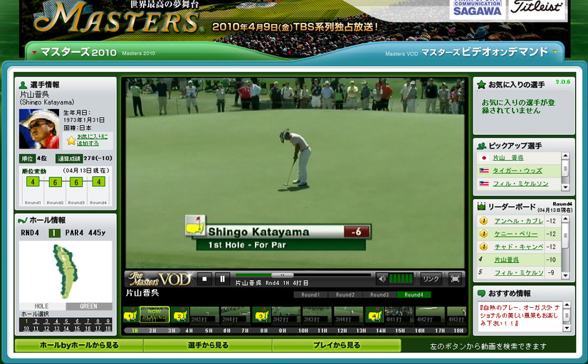Screen dimensions: 588x364
Task: Open ホールbyホールから見る search button
Action: pos(79,346)
